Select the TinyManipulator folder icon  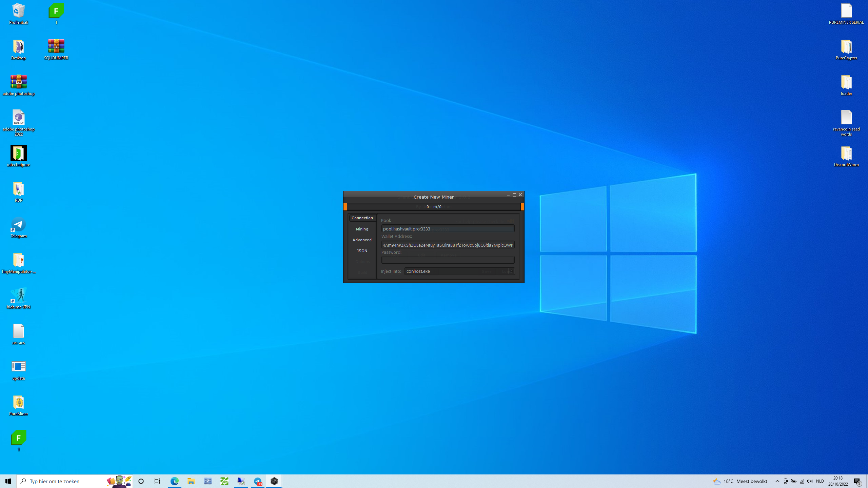19,263
